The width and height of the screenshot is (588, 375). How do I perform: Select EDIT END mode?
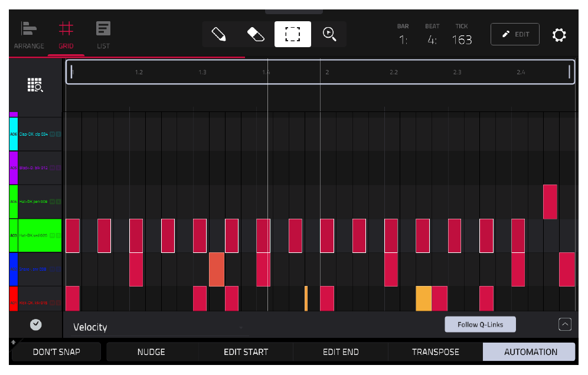pos(341,352)
